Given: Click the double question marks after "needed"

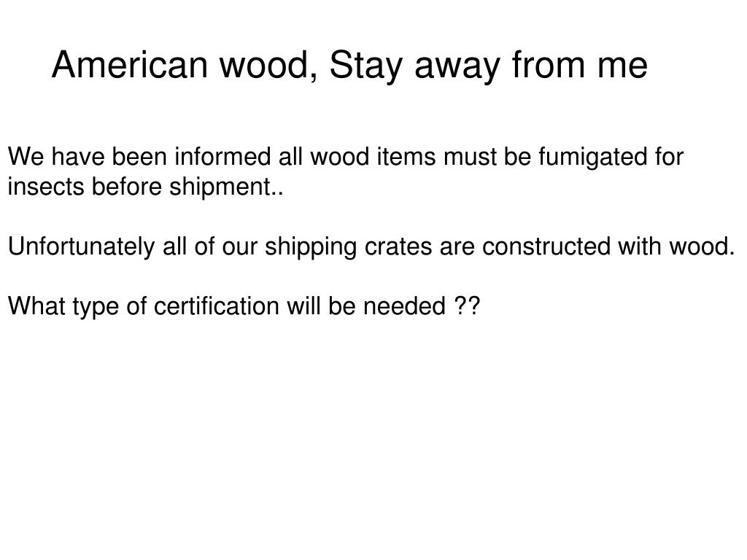Looking at the screenshot, I should click(x=467, y=306).
